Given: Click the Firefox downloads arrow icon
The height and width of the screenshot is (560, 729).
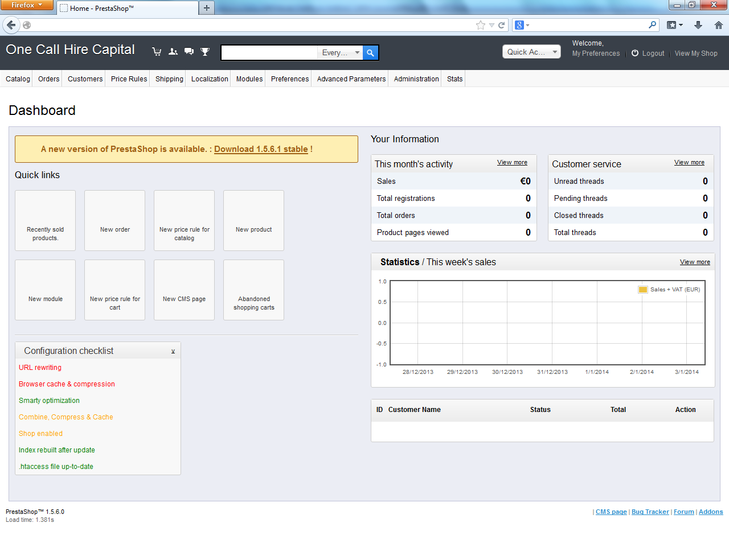Looking at the screenshot, I should click(x=698, y=25).
